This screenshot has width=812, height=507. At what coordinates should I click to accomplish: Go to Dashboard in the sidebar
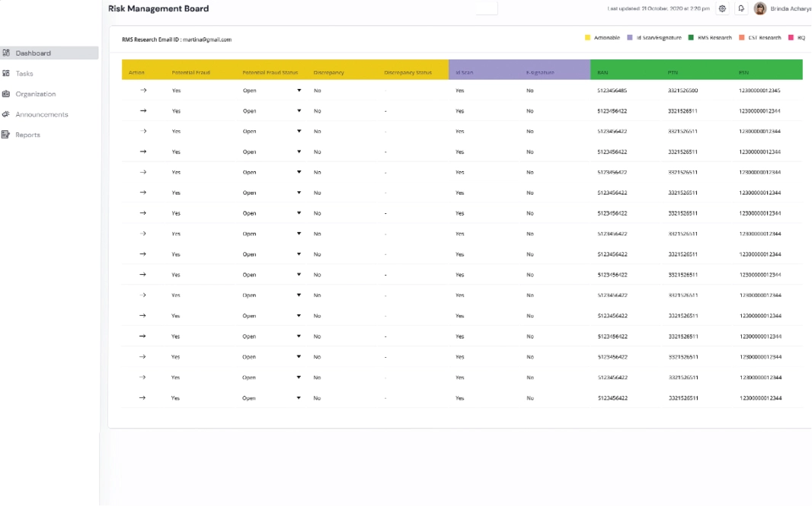pos(33,53)
